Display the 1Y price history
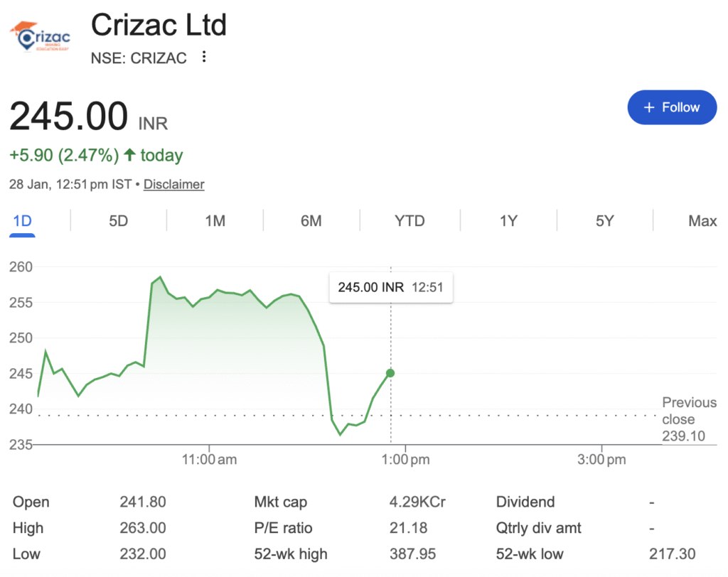The image size is (728, 577). (508, 221)
